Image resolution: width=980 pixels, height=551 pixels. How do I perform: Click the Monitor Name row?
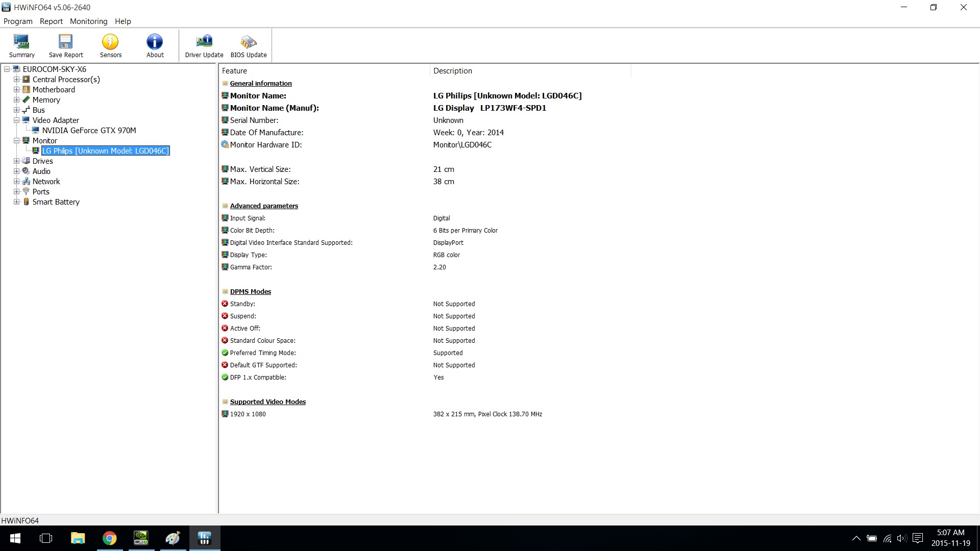click(258, 96)
